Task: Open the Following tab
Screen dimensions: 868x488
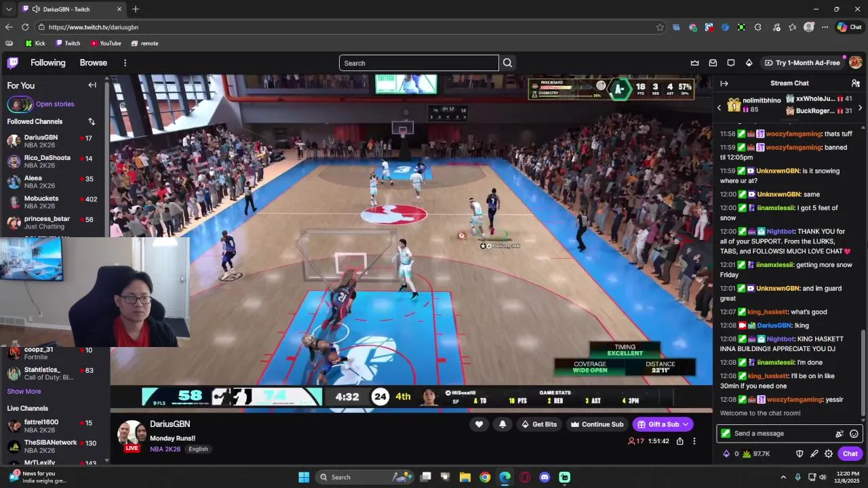Action: click(48, 63)
